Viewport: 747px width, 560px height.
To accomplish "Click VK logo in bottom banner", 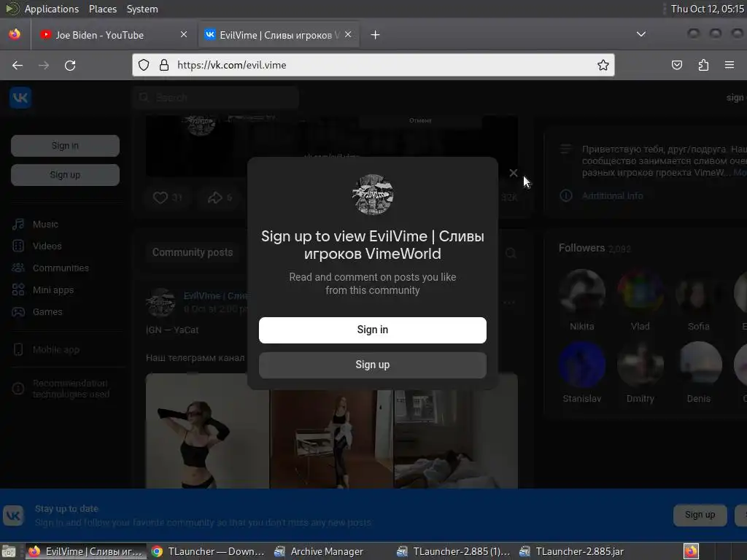I will click(x=13, y=516).
